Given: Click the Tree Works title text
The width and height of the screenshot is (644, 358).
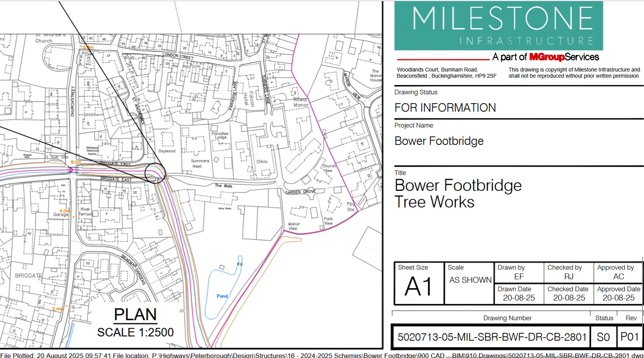Looking at the screenshot, I should click(434, 202).
